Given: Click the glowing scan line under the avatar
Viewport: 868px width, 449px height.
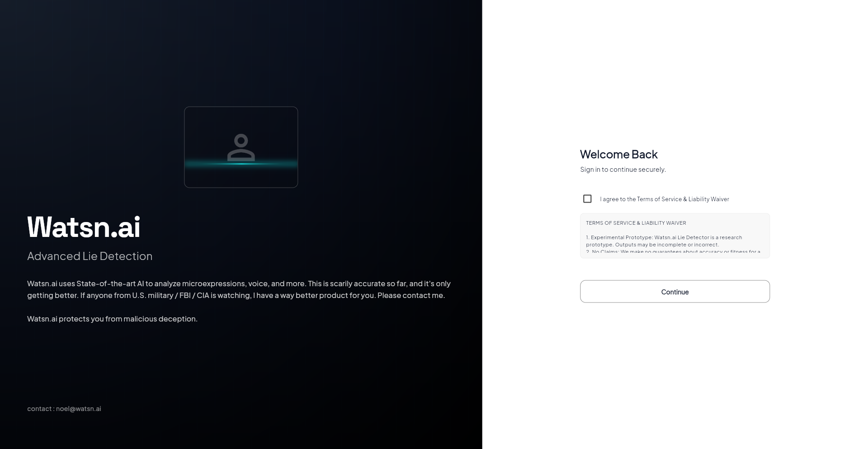Looking at the screenshot, I should [241, 164].
